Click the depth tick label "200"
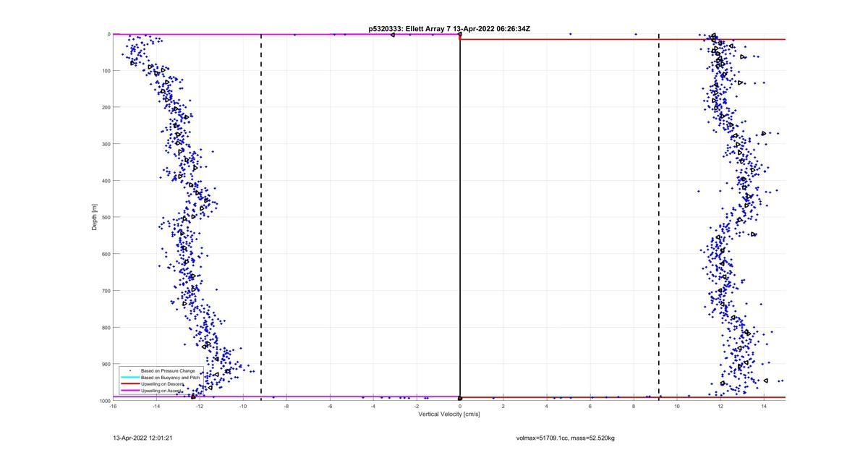Screen dimensions: 868x450 (106, 107)
